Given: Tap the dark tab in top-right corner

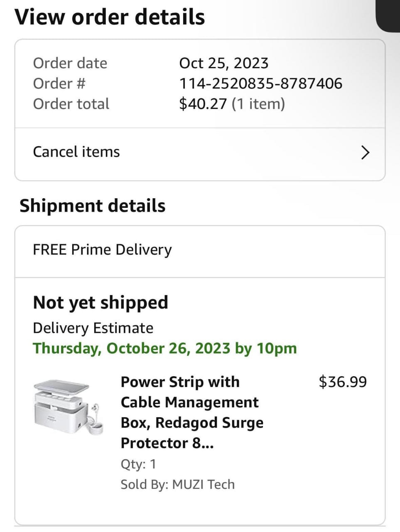Looking at the screenshot, I should pos(388,15).
